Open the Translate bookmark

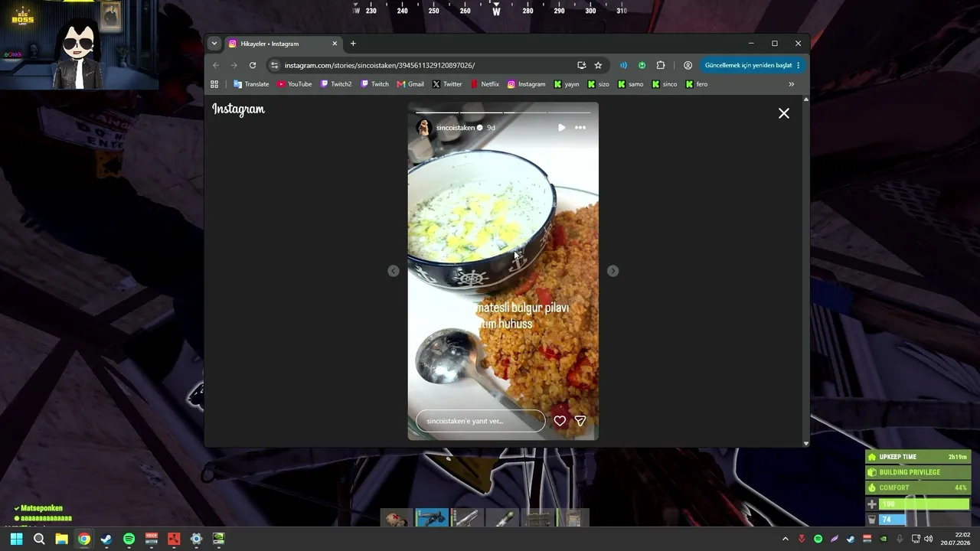[x=251, y=84]
